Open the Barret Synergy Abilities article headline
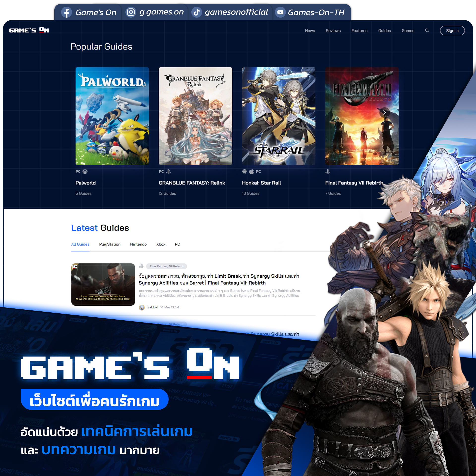Image resolution: width=476 pixels, height=476 pixels. [x=219, y=279]
